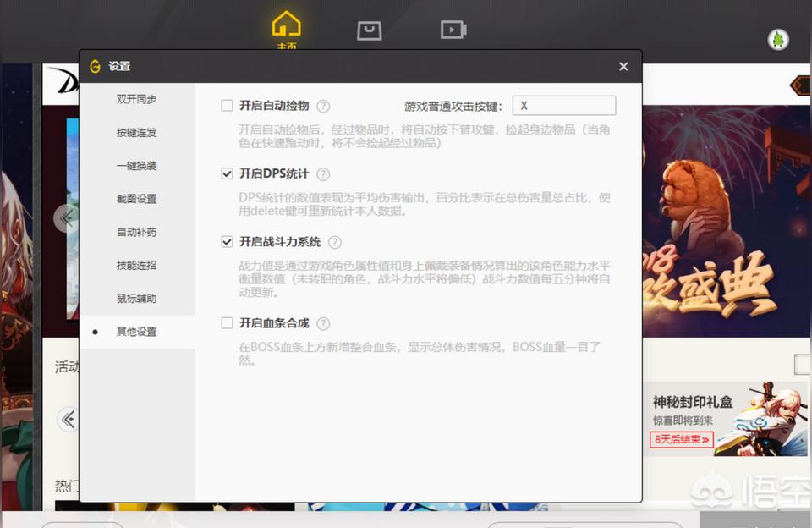Select 双开同步 in settings sidebar
This screenshot has width=812, height=528.
click(136, 99)
